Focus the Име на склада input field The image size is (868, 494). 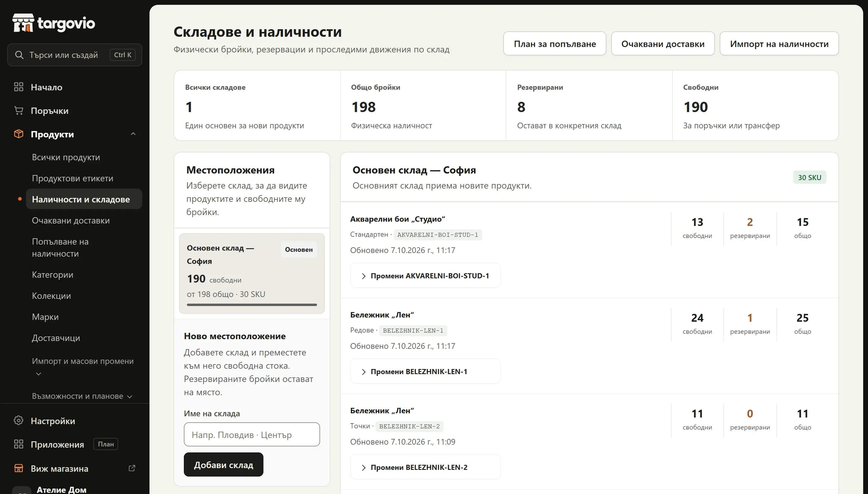coord(252,434)
